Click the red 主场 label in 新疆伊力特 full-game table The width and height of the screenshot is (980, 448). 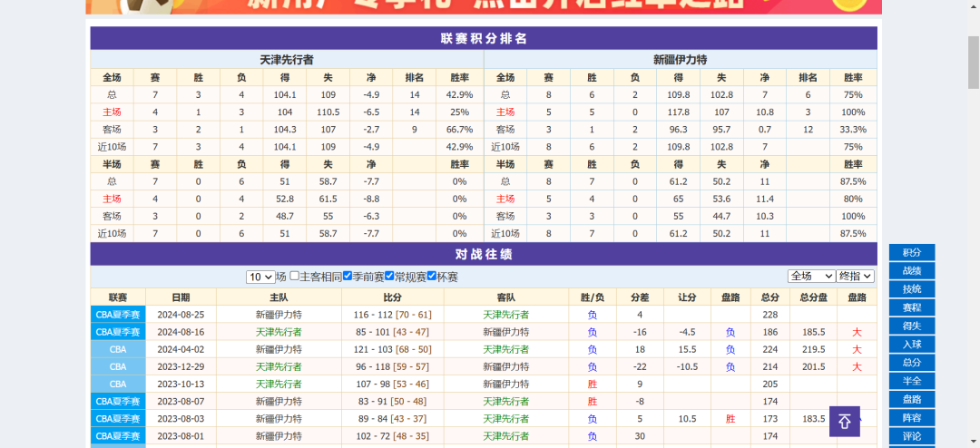point(505,112)
